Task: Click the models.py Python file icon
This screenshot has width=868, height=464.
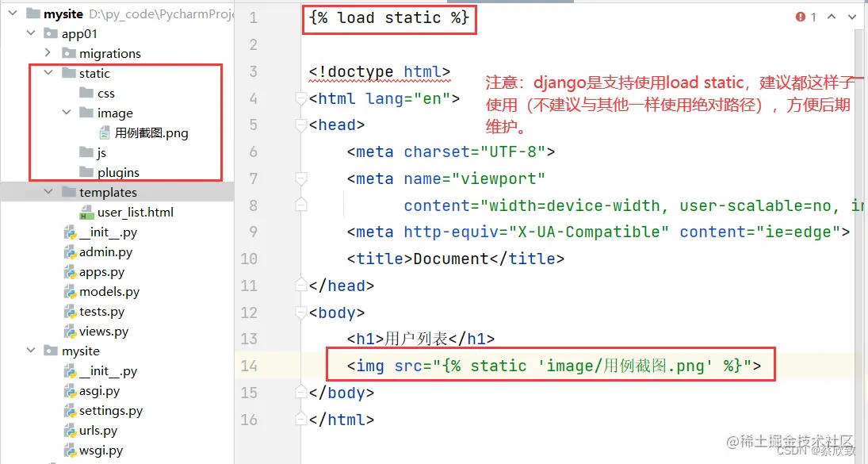Action: coord(70,292)
